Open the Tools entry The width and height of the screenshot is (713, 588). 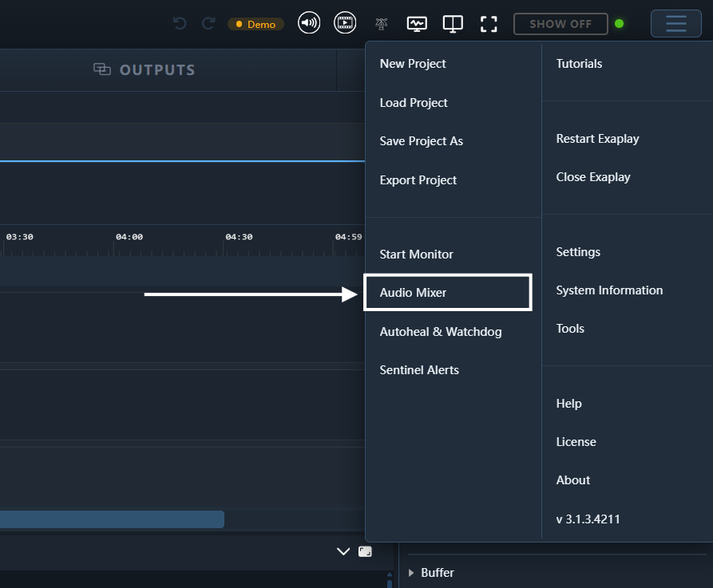(x=570, y=329)
